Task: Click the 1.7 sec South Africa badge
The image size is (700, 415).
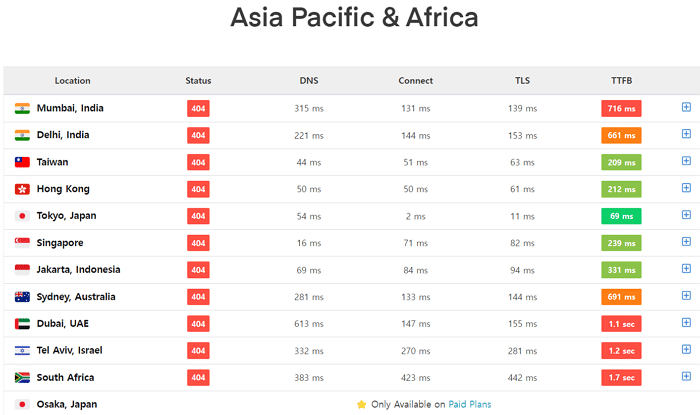Action: click(x=621, y=378)
